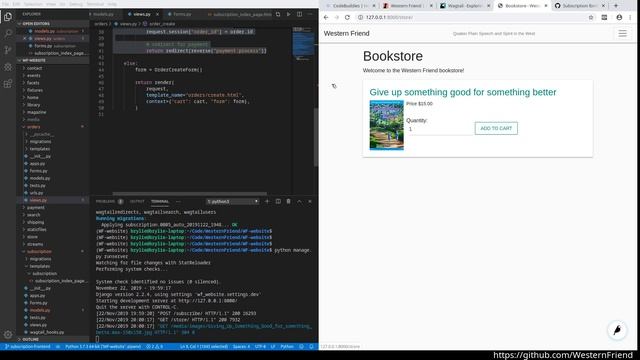
Task: Maximize the terminal panel with chevron
Action: pyautogui.click(x=299, y=201)
